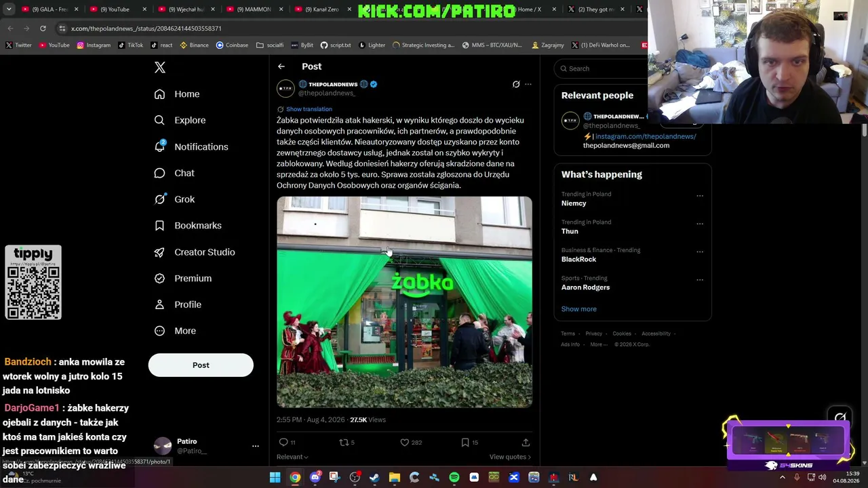Bookmark the post with the bookmark icon
Viewport: 868px width, 488px height.
[465, 443]
